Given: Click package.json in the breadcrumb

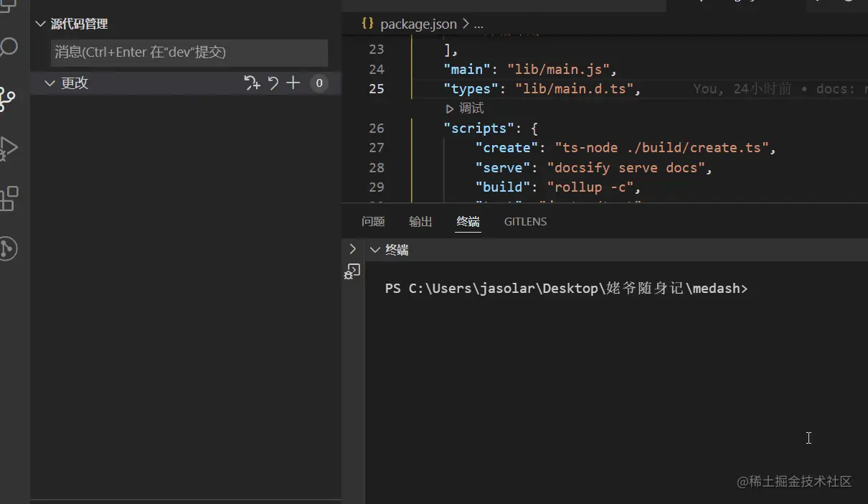Looking at the screenshot, I should (x=418, y=24).
